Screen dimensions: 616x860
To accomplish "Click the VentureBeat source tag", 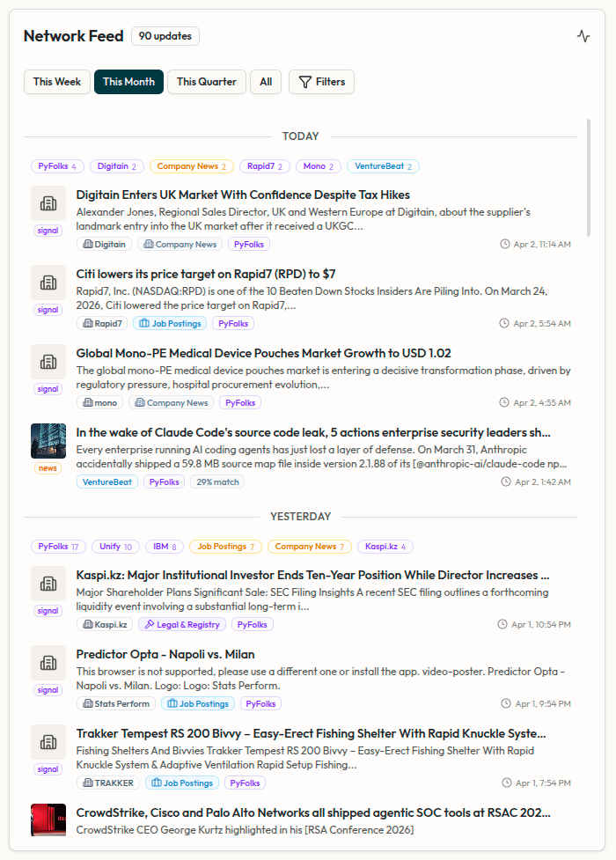I will (x=107, y=482).
